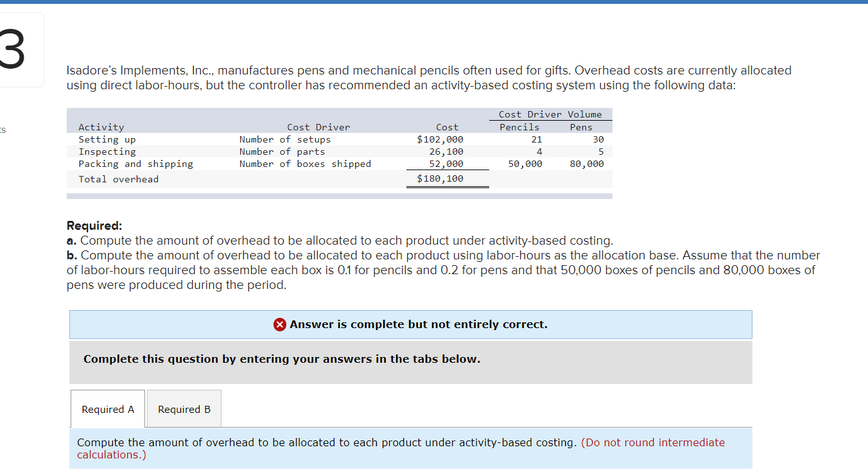Image resolution: width=868 pixels, height=470 pixels.
Task: Click the Pencils column header
Action: point(519,127)
